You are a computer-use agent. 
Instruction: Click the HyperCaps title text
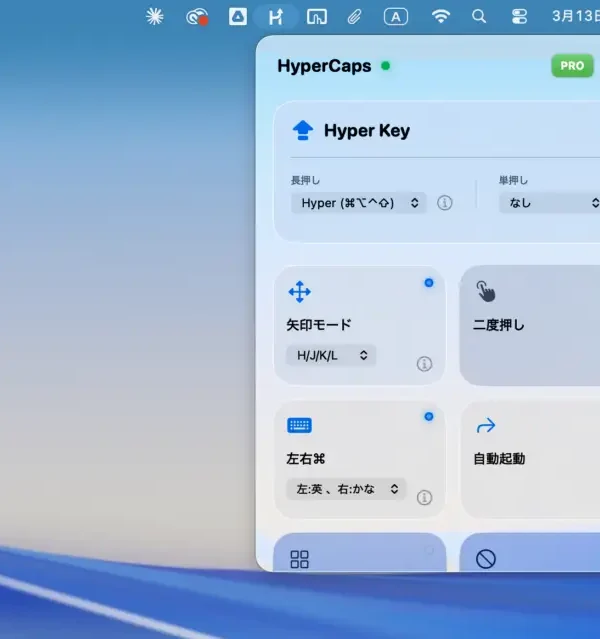tap(324, 66)
